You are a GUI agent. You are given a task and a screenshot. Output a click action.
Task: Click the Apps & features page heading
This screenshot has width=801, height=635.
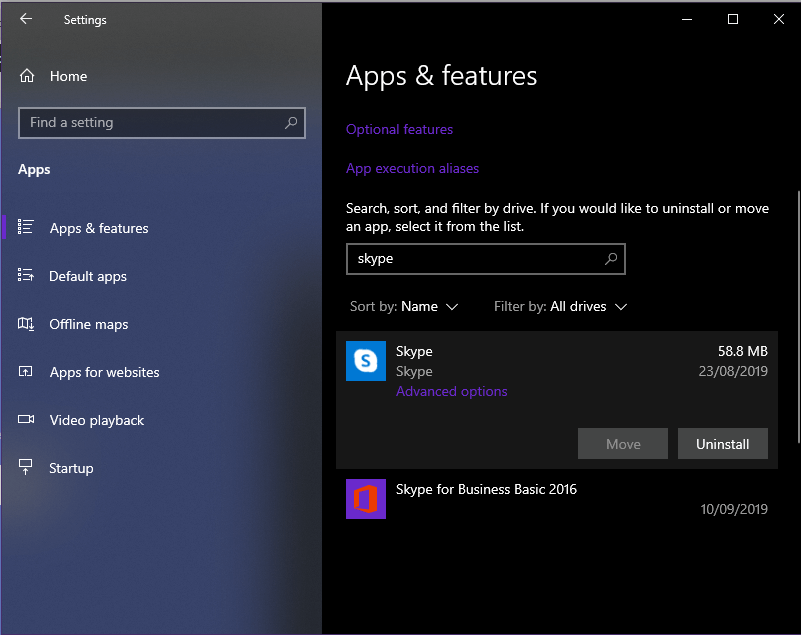[441, 76]
